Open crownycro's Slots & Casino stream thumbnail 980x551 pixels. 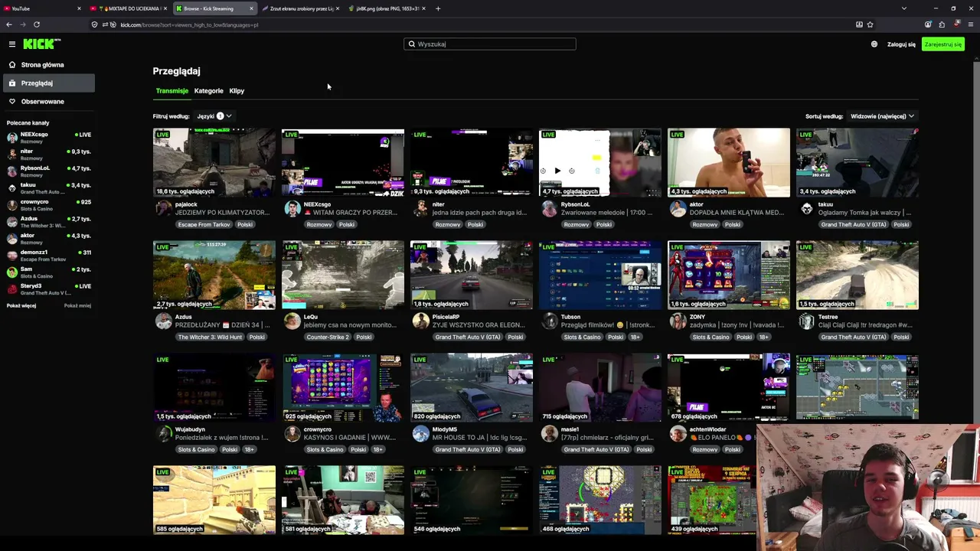(343, 387)
